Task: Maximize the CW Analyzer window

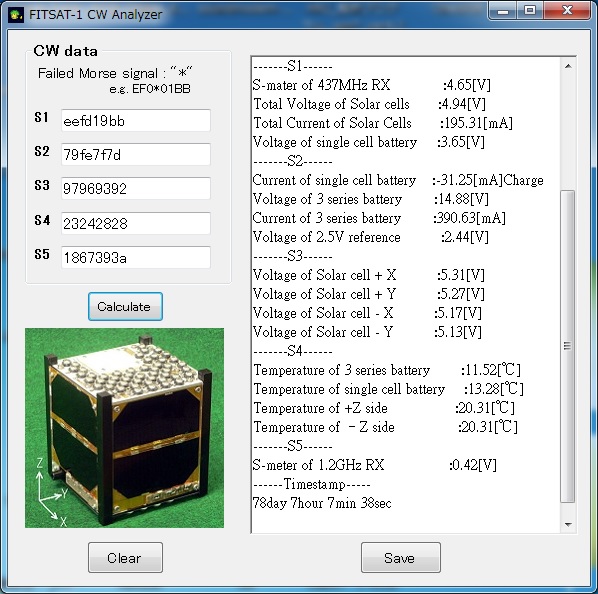Action: 530,10
